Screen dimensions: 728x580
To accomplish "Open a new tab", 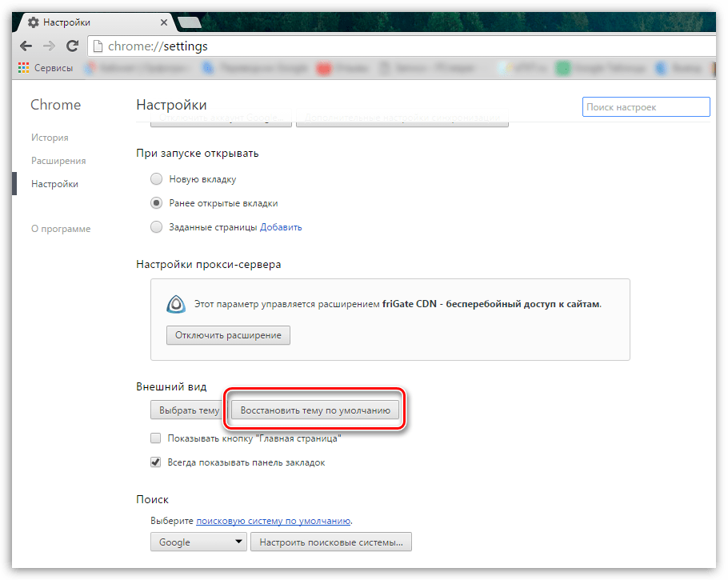I will coord(189,22).
